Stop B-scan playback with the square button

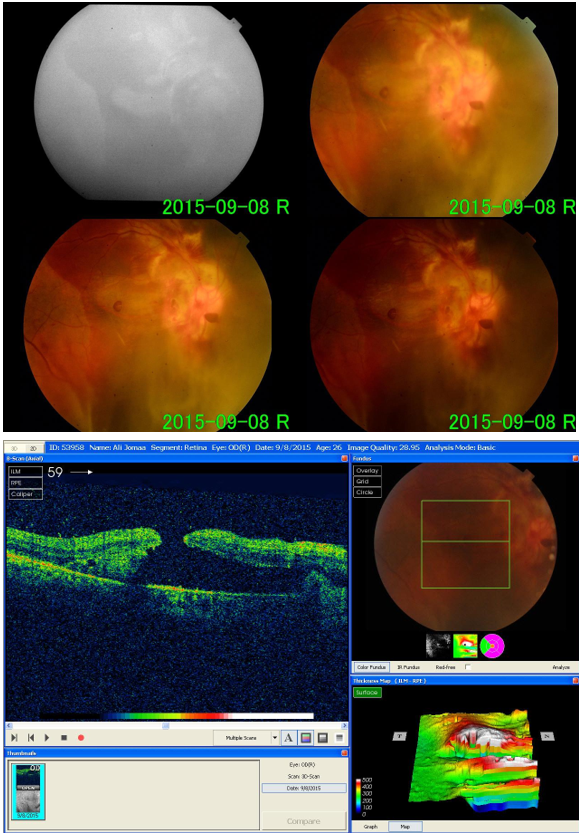pyautogui.click(x=64, y=738)
